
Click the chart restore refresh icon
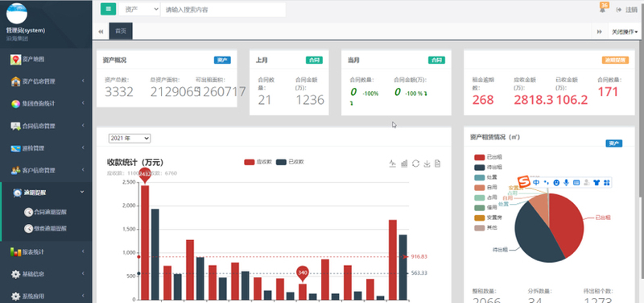(x=415, y=164)
